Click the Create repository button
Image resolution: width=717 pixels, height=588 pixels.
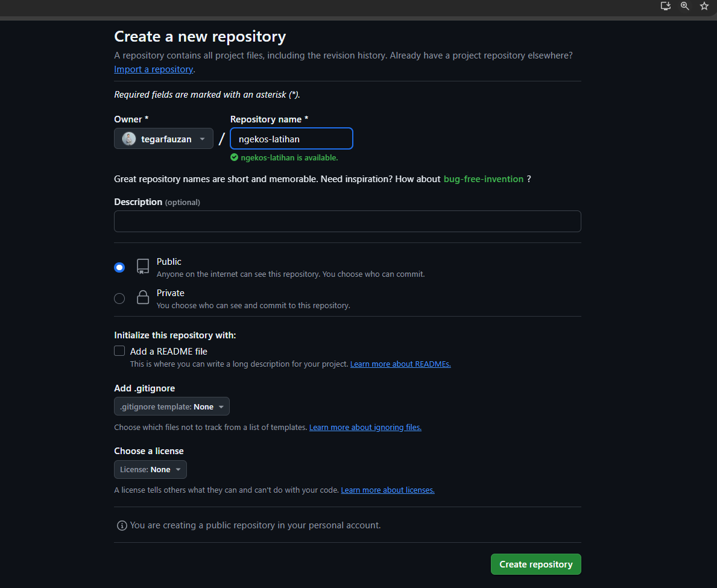point(536,564)
